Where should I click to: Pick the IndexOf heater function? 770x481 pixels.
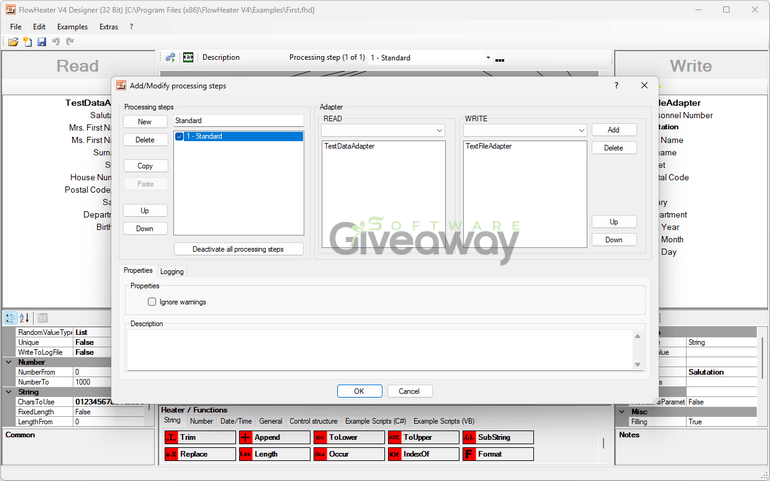tap(424, 454)
